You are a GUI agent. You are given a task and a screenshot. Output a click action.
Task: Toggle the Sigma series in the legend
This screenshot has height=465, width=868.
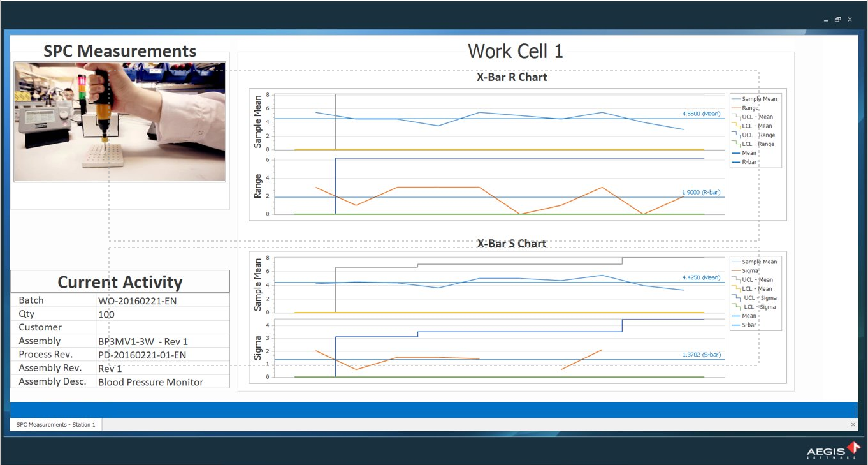tap(750, 270)
